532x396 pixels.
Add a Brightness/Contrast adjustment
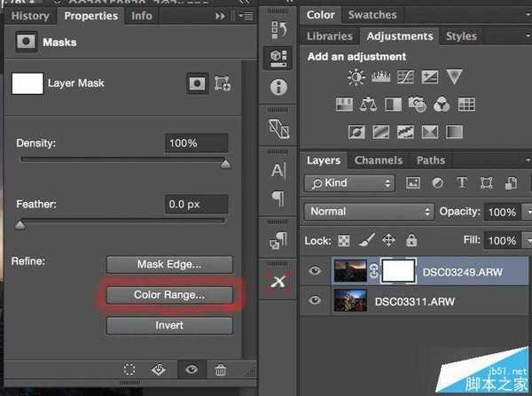(x=357, y=78)
